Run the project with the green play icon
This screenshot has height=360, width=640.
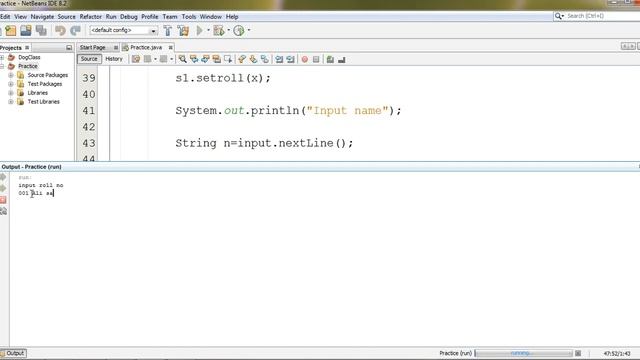point(200,30)
